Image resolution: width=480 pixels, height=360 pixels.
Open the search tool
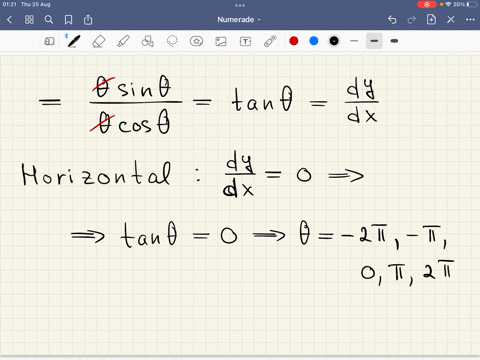click(x=49, y=20)
